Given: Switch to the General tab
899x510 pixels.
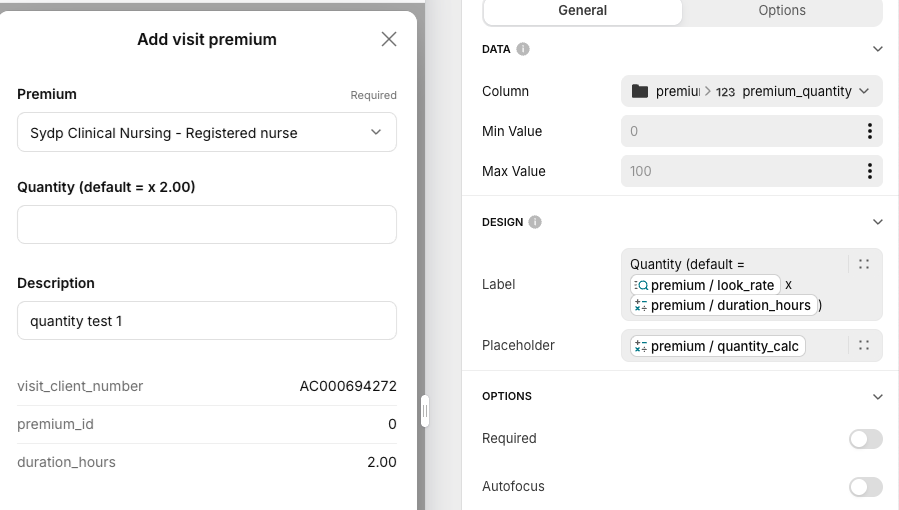Looking at the screenshot, I should (x=582, y=11).
